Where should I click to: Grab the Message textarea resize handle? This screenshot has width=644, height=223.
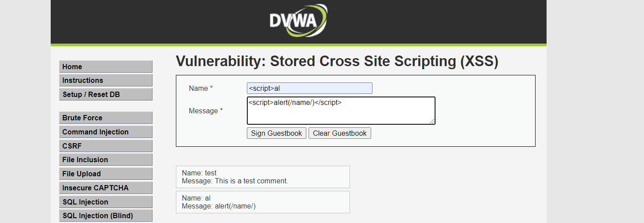432,122
